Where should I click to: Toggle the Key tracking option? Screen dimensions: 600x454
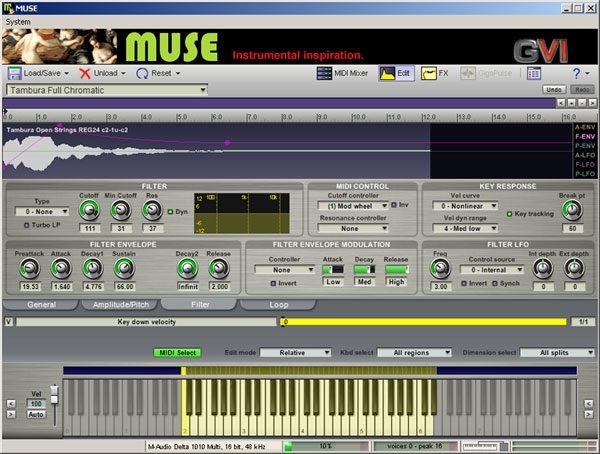[x=509, y=214]
